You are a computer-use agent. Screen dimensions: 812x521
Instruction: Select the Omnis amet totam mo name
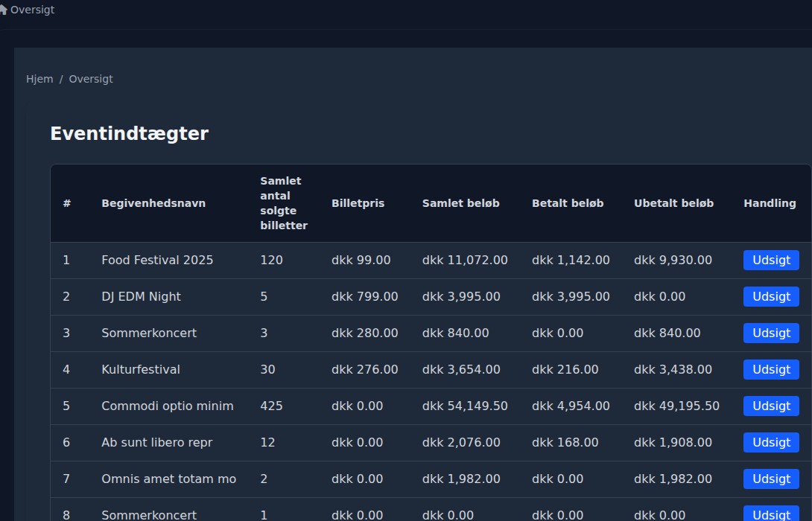169,479
